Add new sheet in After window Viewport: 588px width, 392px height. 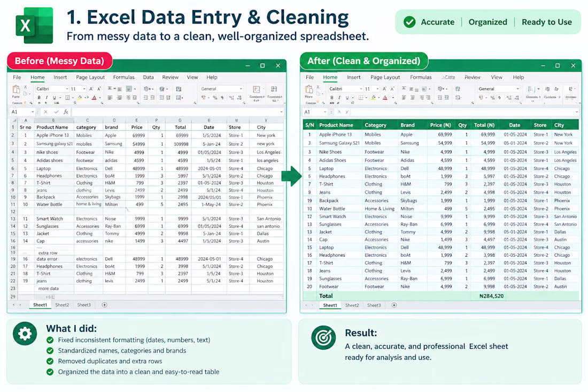pyautogui.click(x=394, y=305)
